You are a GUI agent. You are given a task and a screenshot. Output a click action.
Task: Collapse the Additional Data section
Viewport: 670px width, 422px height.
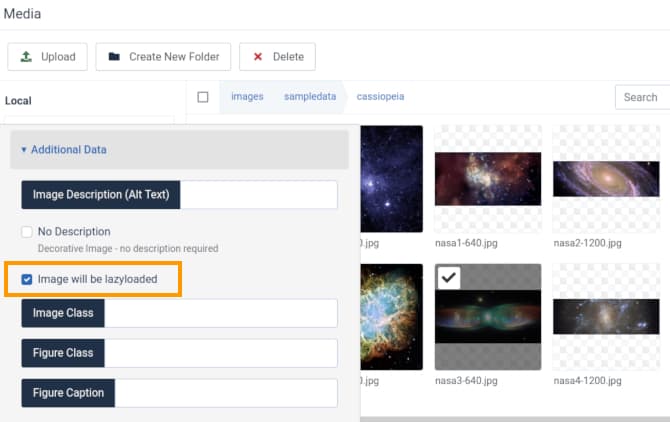click(x=64, y=150)
